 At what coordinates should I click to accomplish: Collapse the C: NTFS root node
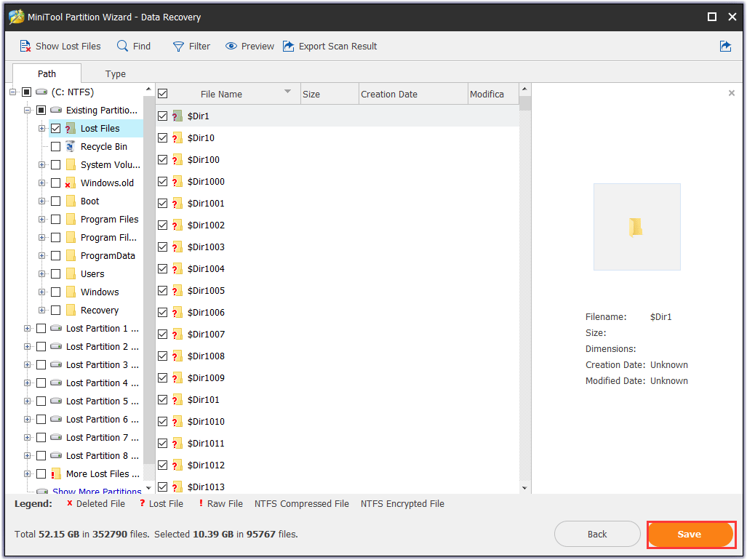13,92
